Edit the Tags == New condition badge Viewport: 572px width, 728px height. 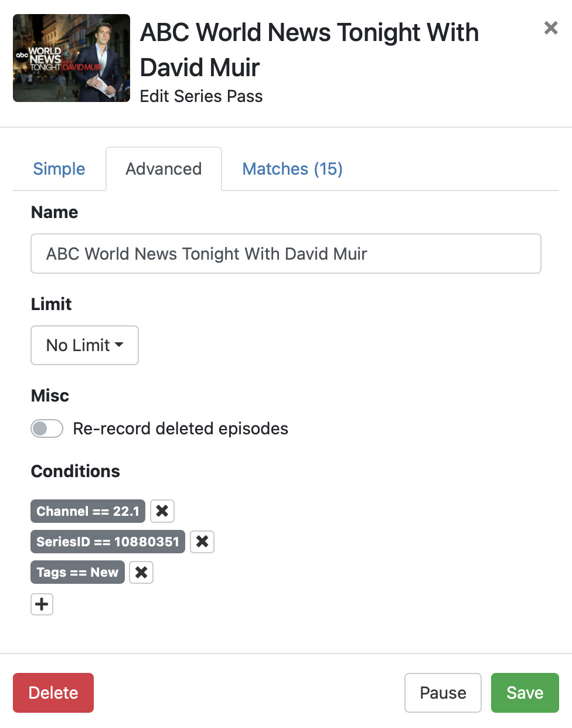click(77, 572)
